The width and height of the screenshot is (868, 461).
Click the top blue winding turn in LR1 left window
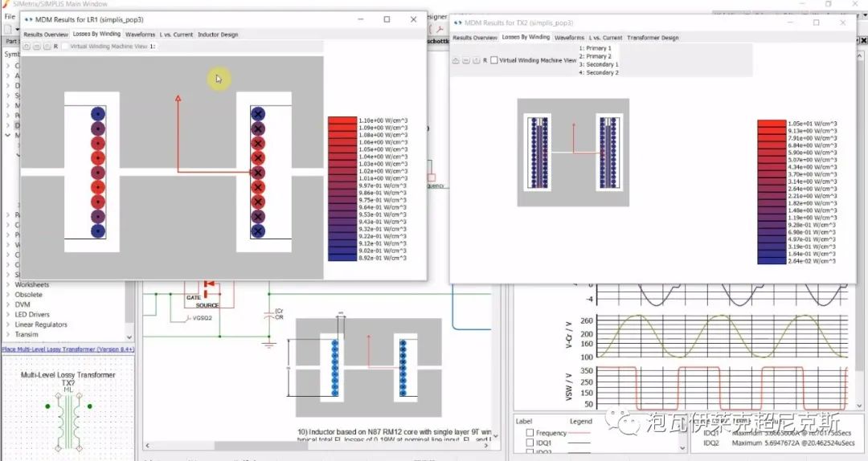(98, 114)
